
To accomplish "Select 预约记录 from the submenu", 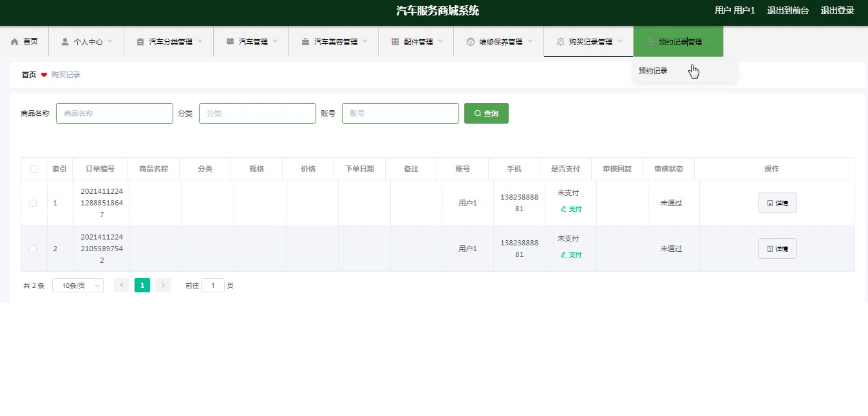I will click(685, 71).
